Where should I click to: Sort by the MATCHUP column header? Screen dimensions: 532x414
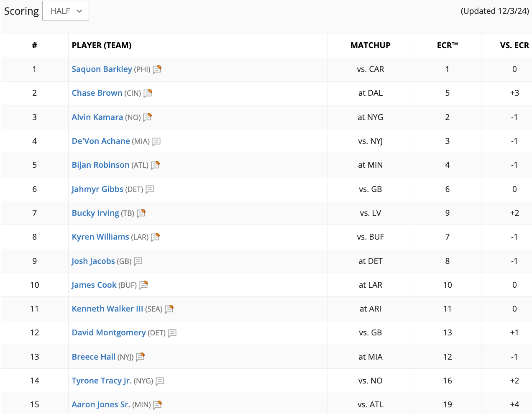click(371, 45)
